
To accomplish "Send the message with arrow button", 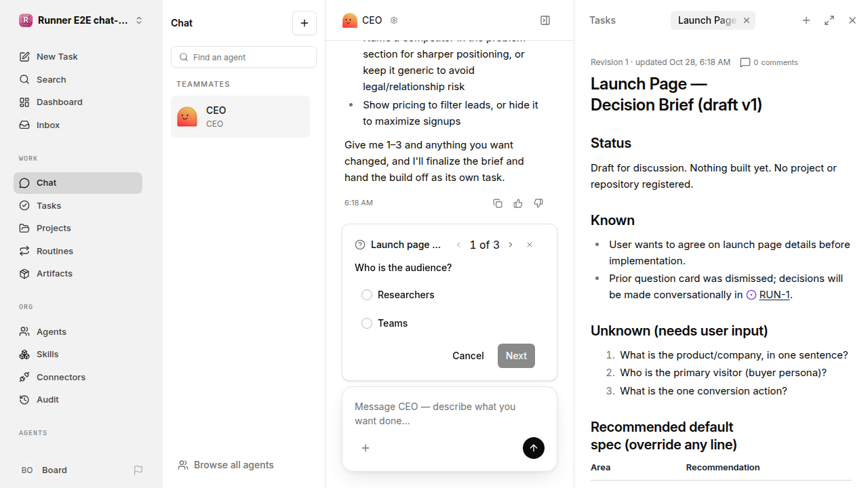I will pyautogui.click(x=534, y=448).
